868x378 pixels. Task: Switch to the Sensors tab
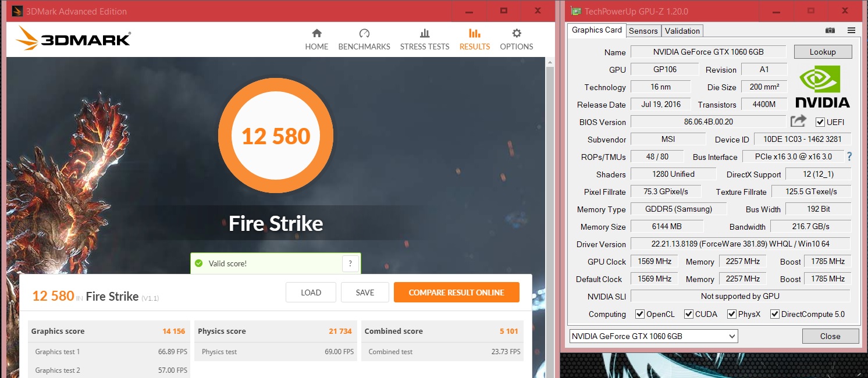coord(643,31)
